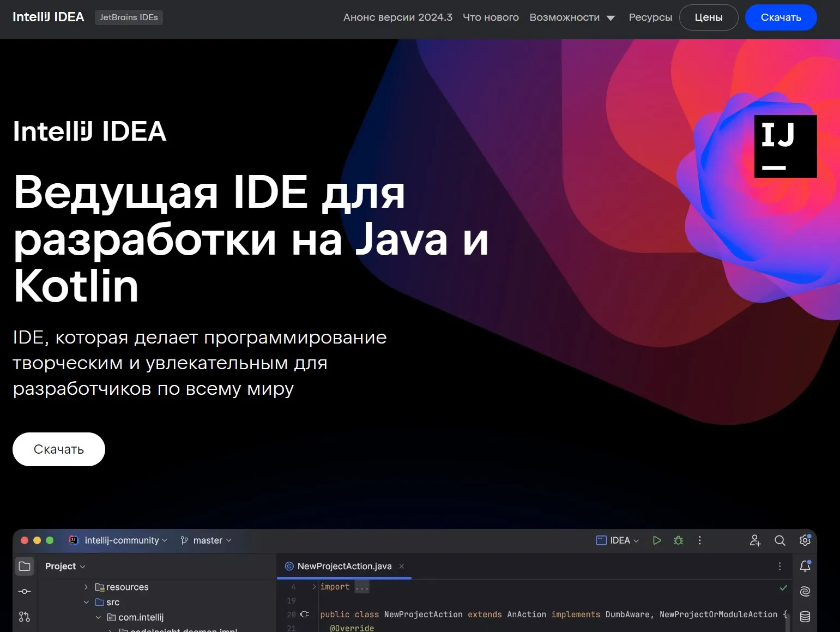Click the folded import ellipsis
Image resolution: width=840 pixels, height=632 pixels.
click(362, 587)
